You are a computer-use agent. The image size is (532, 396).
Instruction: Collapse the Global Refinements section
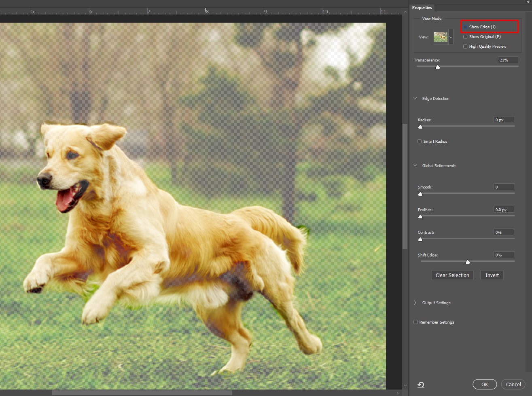[415, 166]
